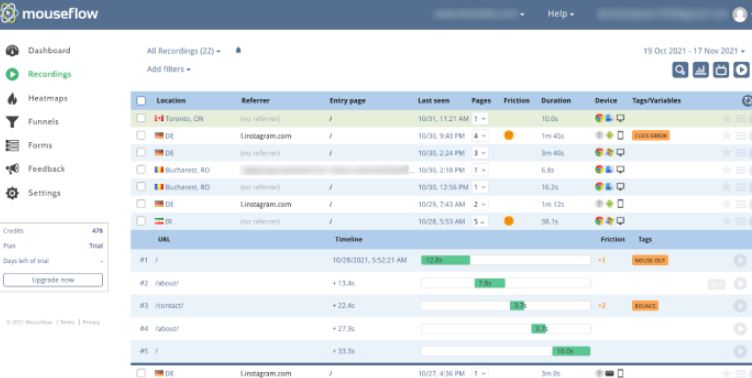752x378 pixels.
Task: Open the All Recordings (22) dropdown
Action: [184, 51]
